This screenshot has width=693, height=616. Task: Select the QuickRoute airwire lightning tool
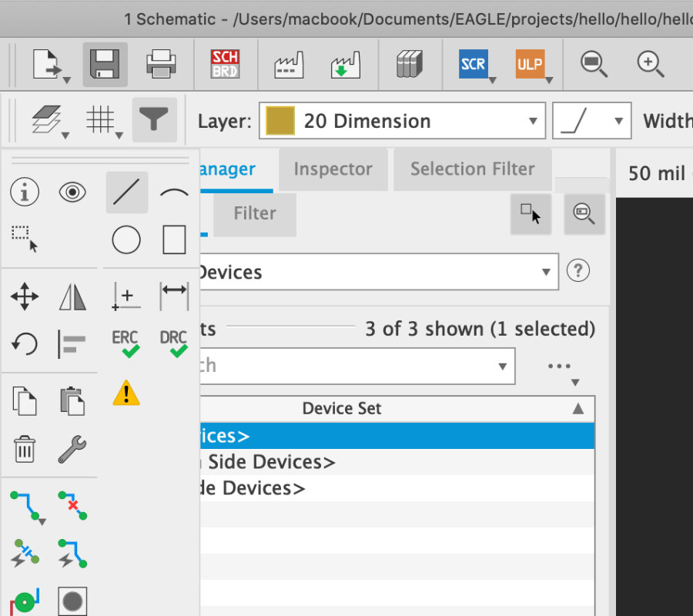point(72,553)
